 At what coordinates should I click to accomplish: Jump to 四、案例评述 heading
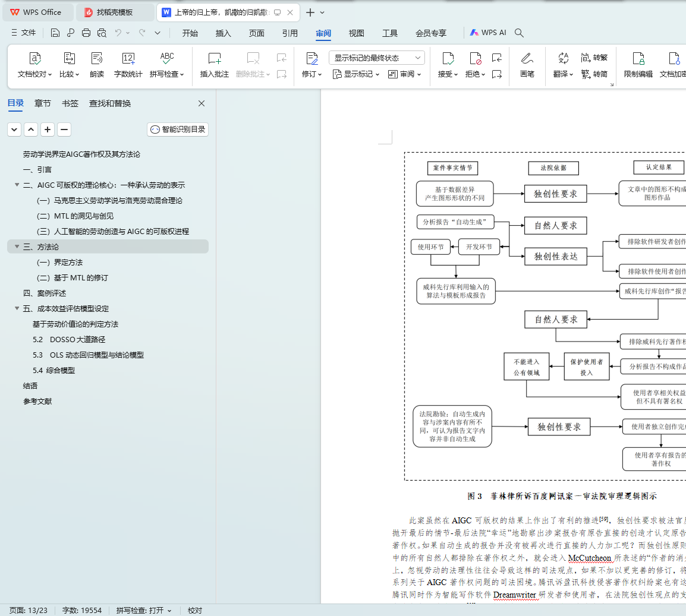(45, 293)
